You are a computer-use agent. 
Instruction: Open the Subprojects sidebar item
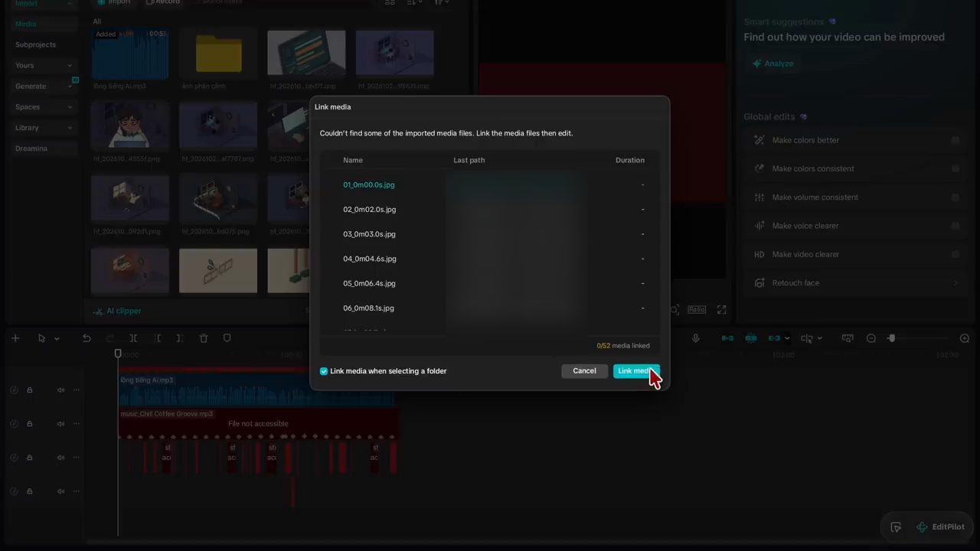pos(35,44)
